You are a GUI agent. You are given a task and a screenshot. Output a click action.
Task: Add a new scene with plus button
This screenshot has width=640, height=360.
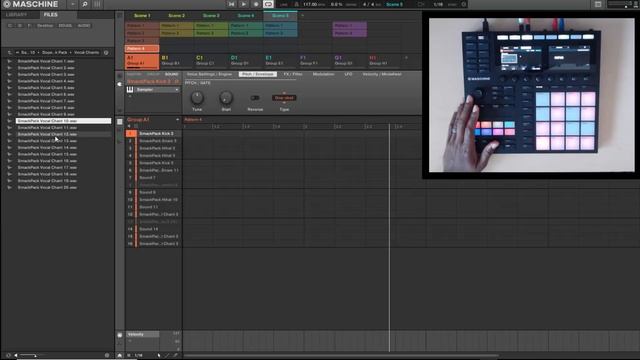pos(302,16)
